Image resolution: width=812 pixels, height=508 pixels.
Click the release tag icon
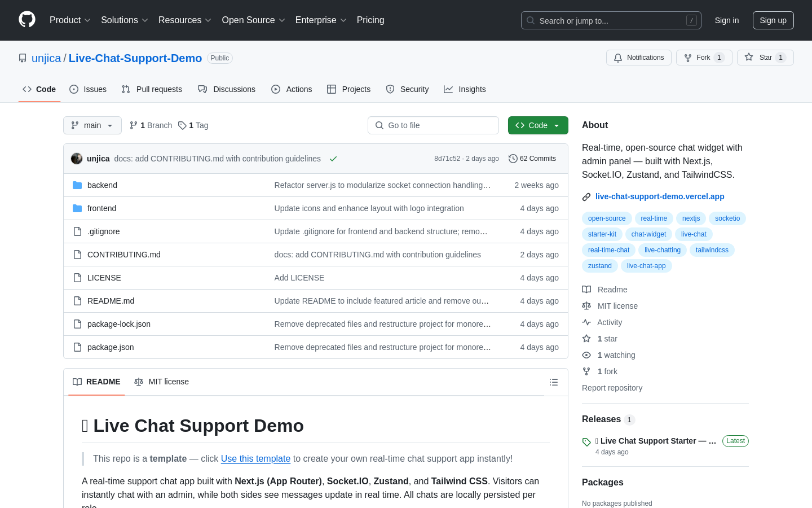(586, 442)
